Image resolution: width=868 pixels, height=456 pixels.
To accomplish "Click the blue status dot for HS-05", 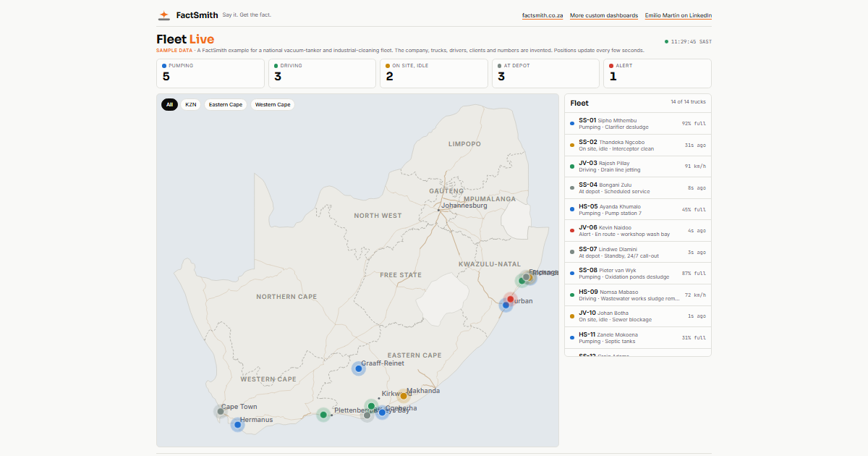I will [572, 209].
